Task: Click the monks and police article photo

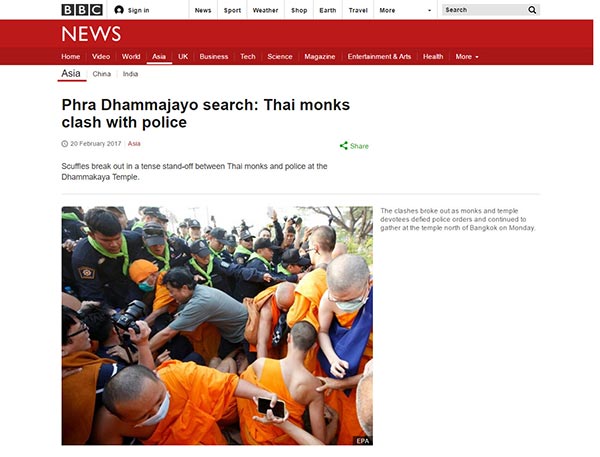Action: pos(217,326)
